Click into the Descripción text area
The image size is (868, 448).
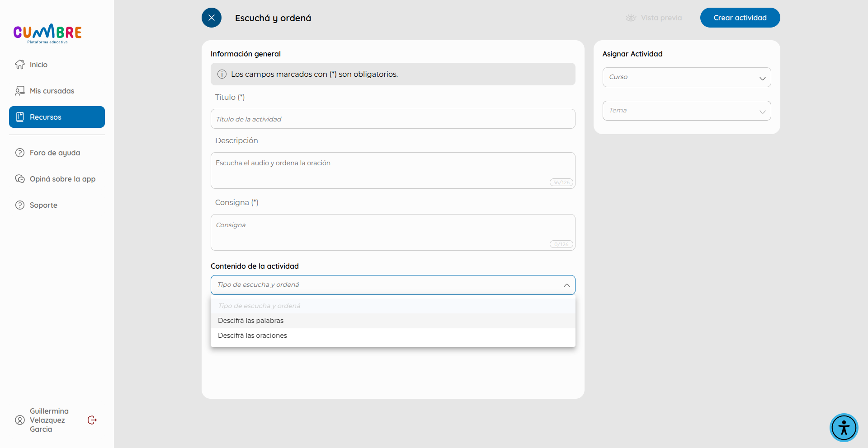[393, 170]
